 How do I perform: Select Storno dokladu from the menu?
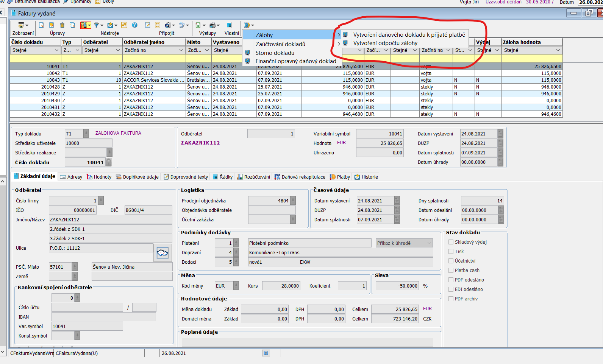click(x=275, y=53)
